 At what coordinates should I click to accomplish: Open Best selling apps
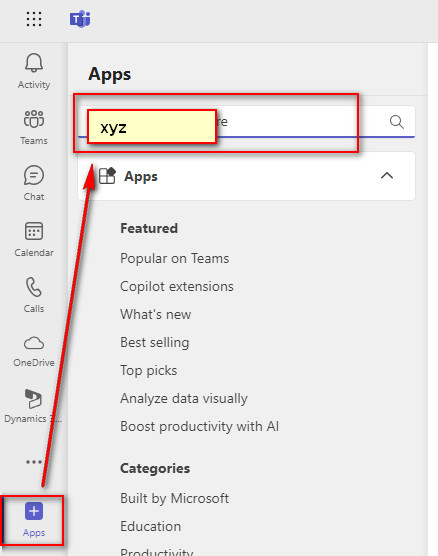tap(155, 342)
